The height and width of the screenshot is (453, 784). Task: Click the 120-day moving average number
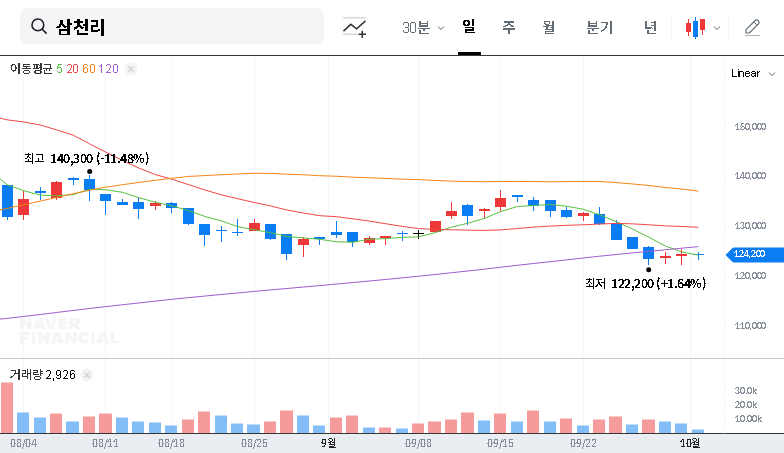coord(109,69)
